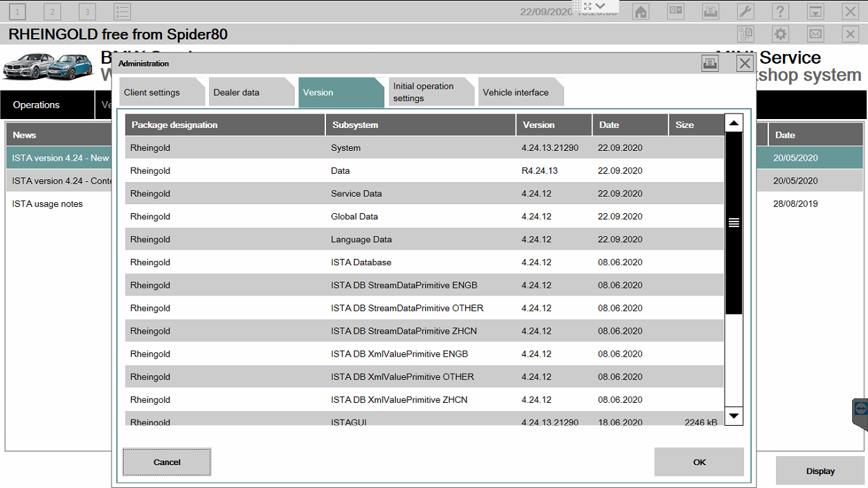
Task: Click '28/08/2019' date in news list
Action: pyautogui.click(x=796, y=204)
